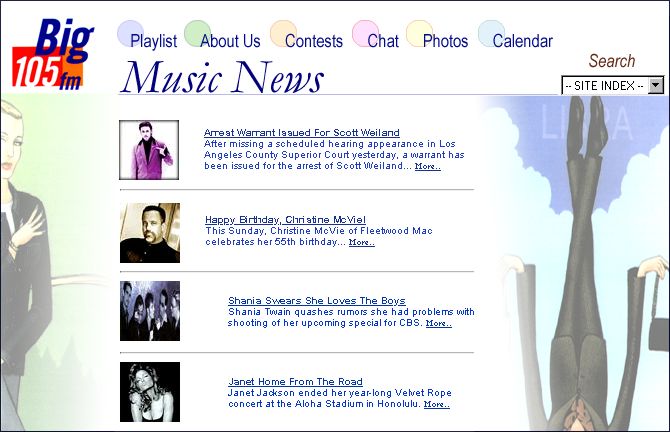Click the Janet Jackson black-and-white thumbnail
This screenshot has height=432, width=670.
point(150,392)
